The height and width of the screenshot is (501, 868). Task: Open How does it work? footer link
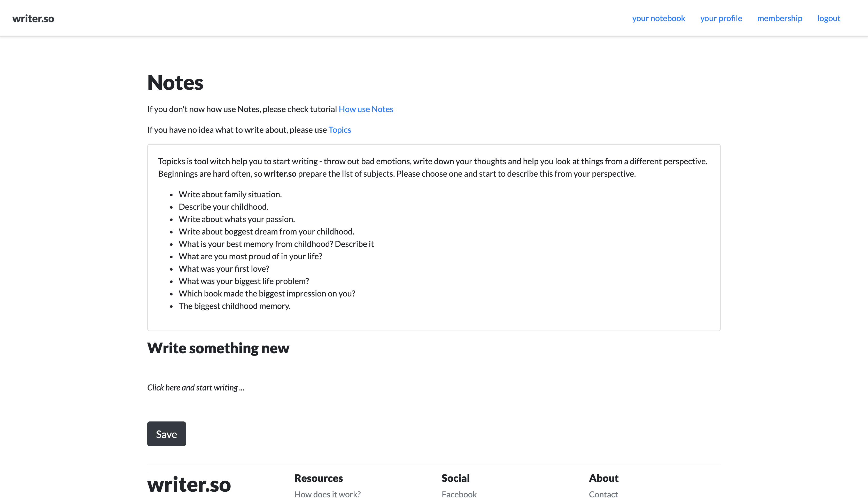[327, 494]
